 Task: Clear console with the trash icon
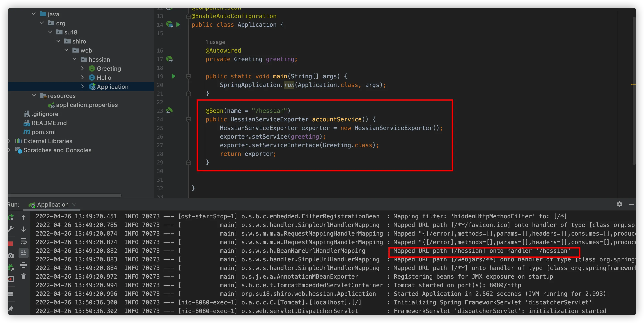24,276
